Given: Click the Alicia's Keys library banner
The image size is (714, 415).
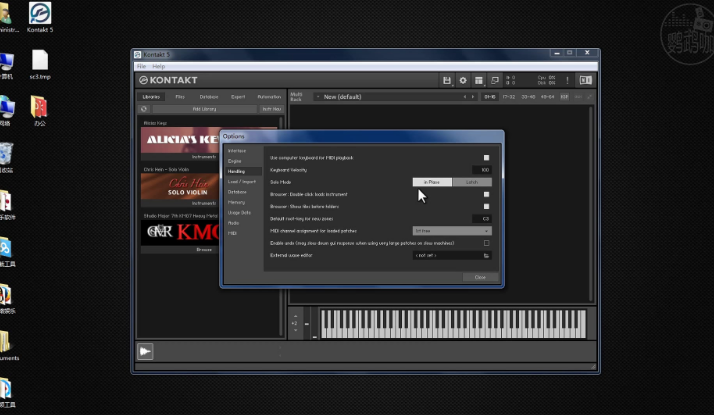Looking at the screenshot, I should click(x=180, y=140).
